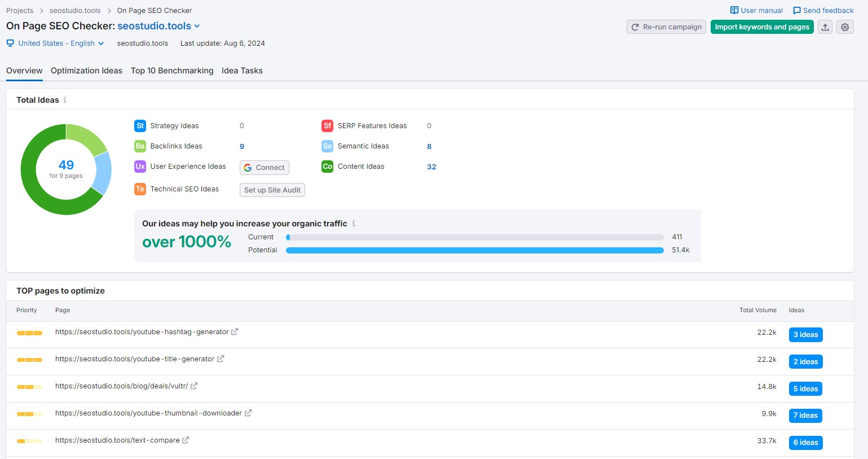
Task: Click the blog/deals/vultr page URL
Action: [x=121, y=386]
